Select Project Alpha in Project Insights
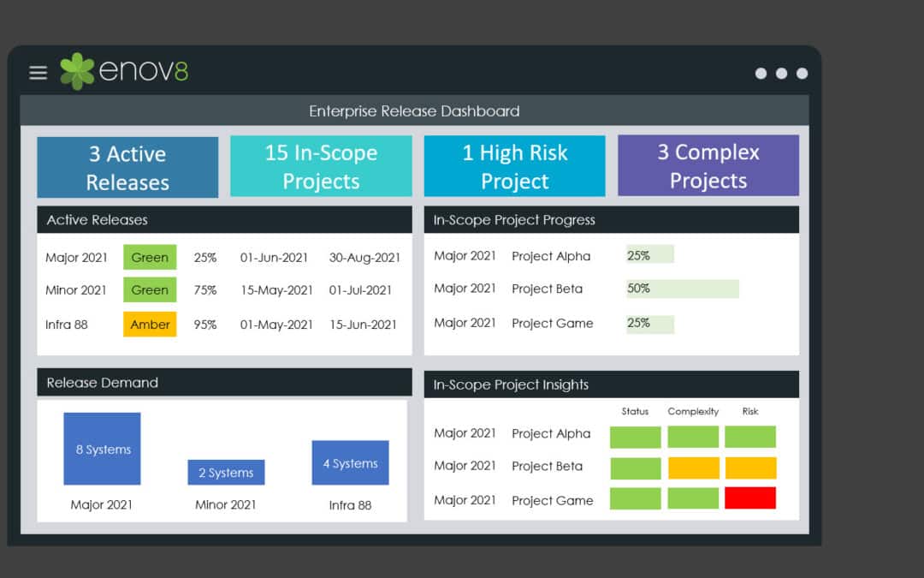 click(x=551, y=433)
